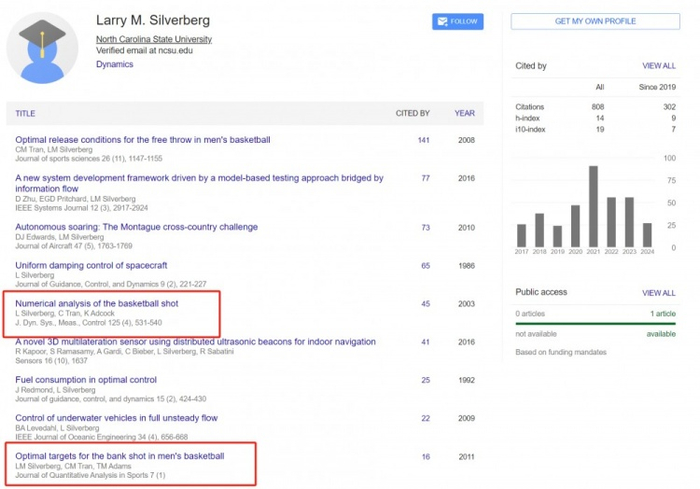
Task: Open 'Optimal targets for the bank shot' paper
Action: click(x=120, y=456)
